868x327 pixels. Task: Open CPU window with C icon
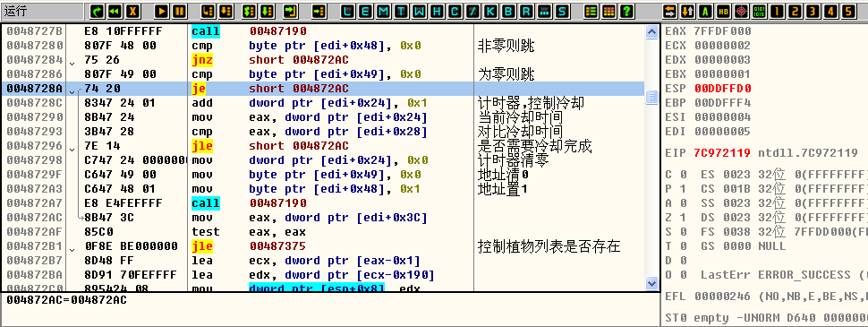(455, 11)
